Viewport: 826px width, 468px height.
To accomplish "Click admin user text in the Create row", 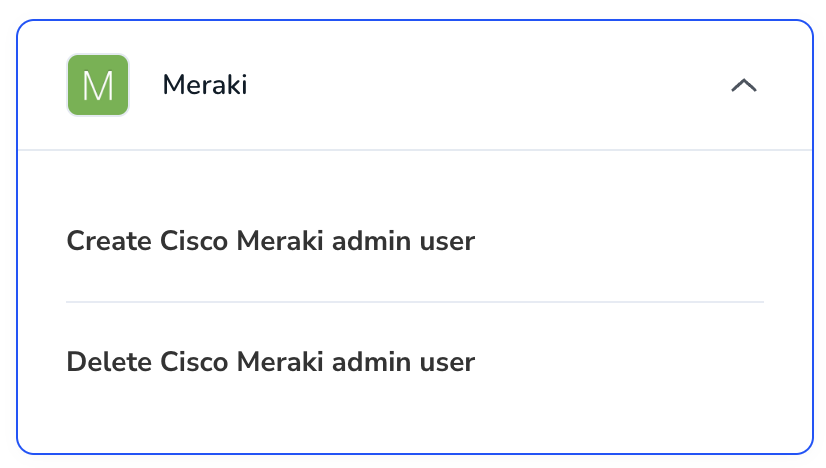I will click(404, 241).
